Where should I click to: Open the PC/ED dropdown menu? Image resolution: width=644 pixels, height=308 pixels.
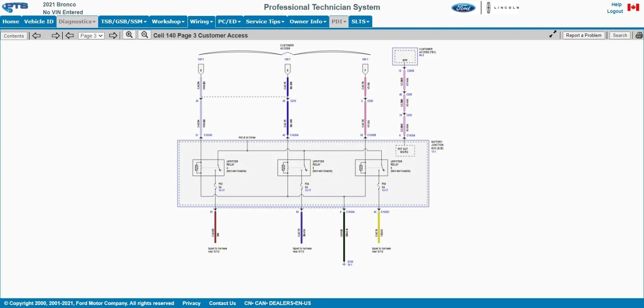(x=229, y=21)
